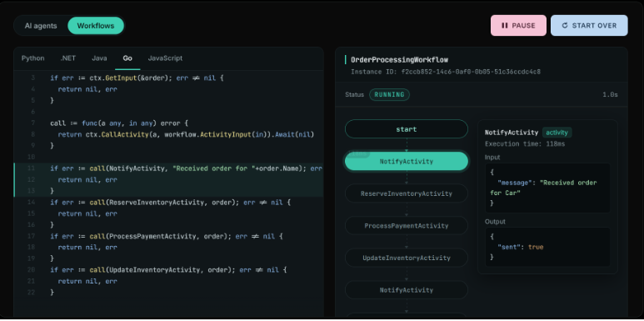Open the Python code tab

coord(32,58)
